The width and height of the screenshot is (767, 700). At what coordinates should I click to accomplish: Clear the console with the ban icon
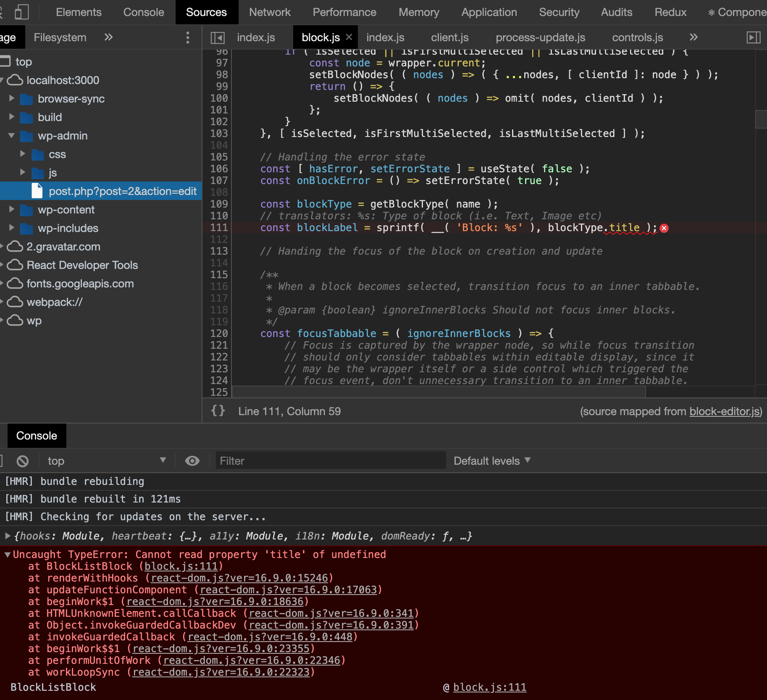(23, 461)
